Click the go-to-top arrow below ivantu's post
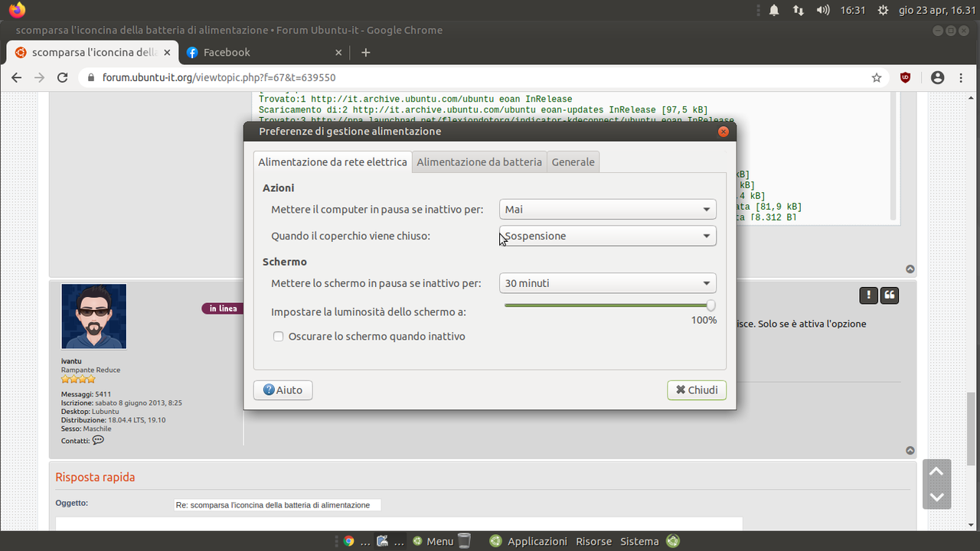Image resolution: width=980 pixels, height=551 pixels. pos(910,451)
